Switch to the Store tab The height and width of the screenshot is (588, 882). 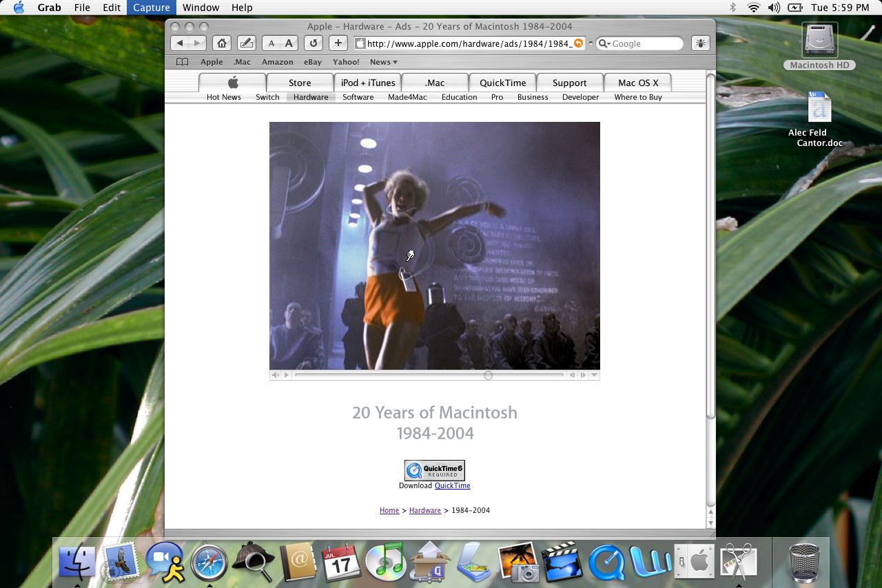300,83
